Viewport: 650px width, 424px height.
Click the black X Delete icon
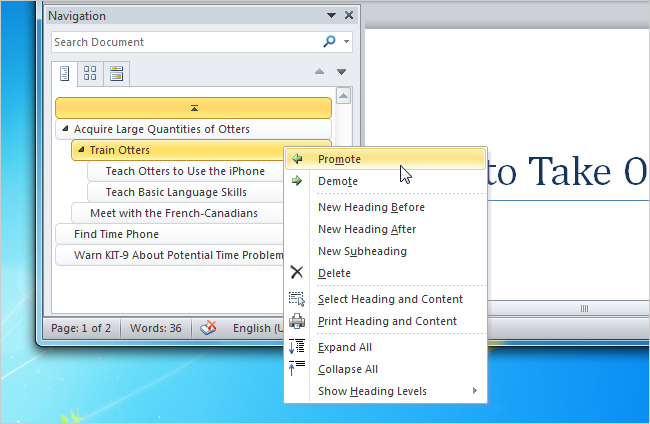click(297, 272)
